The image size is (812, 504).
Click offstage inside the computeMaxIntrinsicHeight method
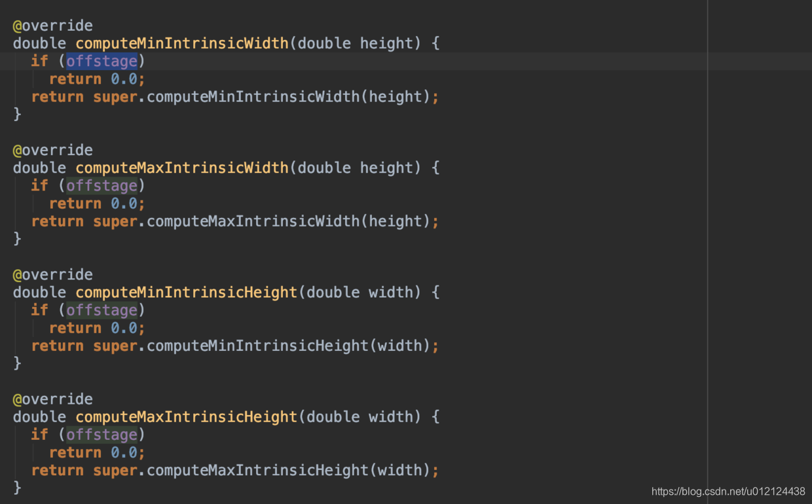(101, 434)
